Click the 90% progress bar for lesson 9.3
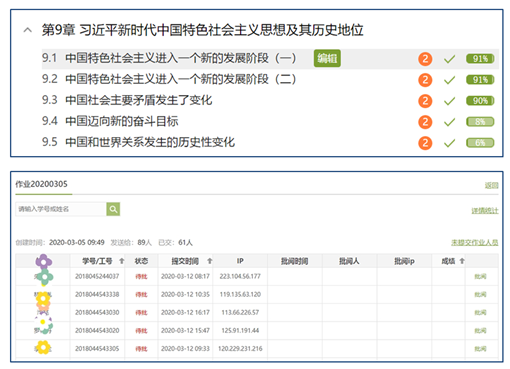The image size is (510, 369). click(480, 101)
